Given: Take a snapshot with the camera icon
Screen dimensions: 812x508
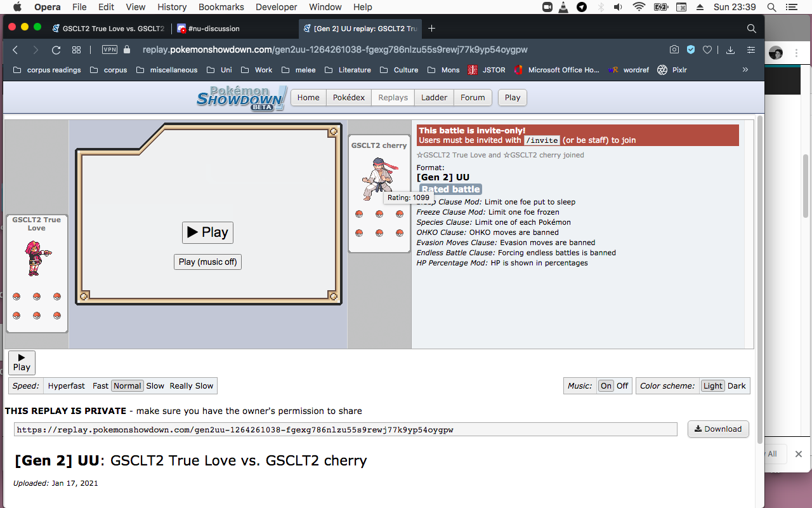Looking at the screenshot, I should tap(674, 50).
